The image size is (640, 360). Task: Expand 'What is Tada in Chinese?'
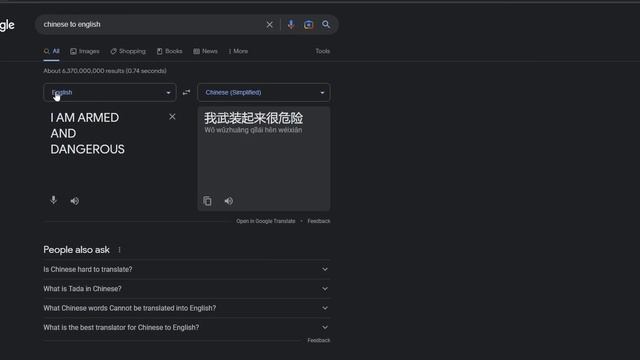tap(187, 289)
